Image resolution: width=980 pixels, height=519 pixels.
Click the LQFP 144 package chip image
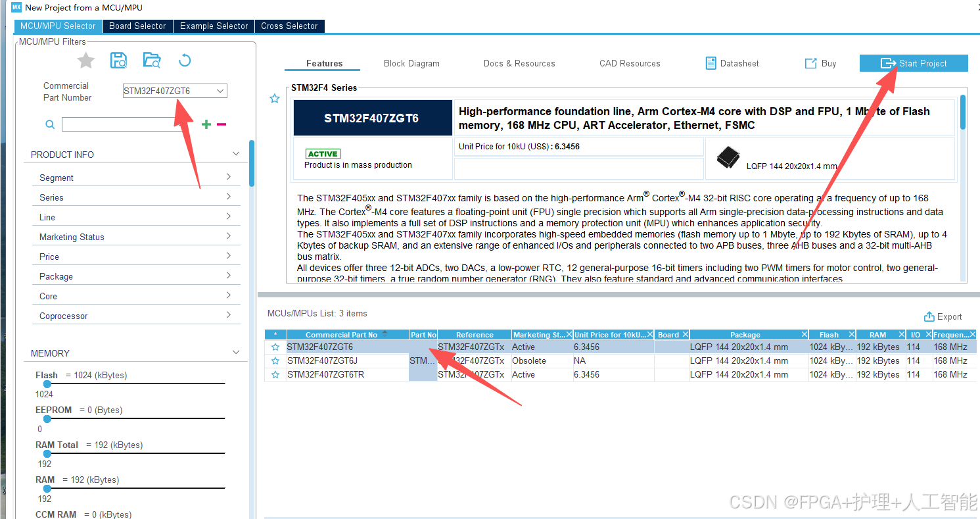click(x=728, y=158)
